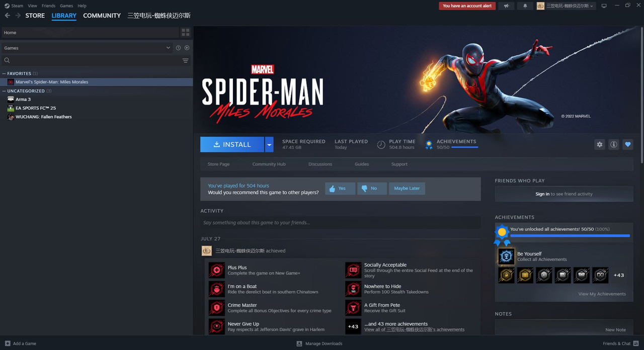The height and width of the screenshot is (350, 644).
Task: Click Yes to recommend the game
Action: pyautogui.click(x=340, y=189)
